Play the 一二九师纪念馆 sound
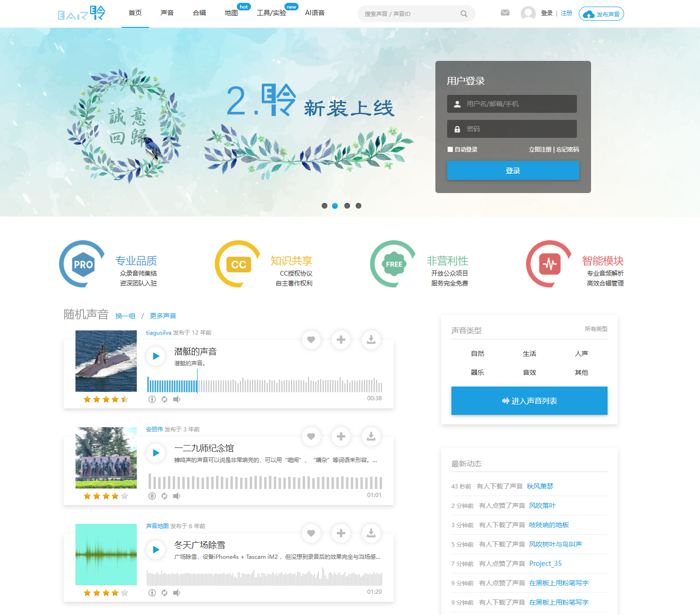 (156, 453)
